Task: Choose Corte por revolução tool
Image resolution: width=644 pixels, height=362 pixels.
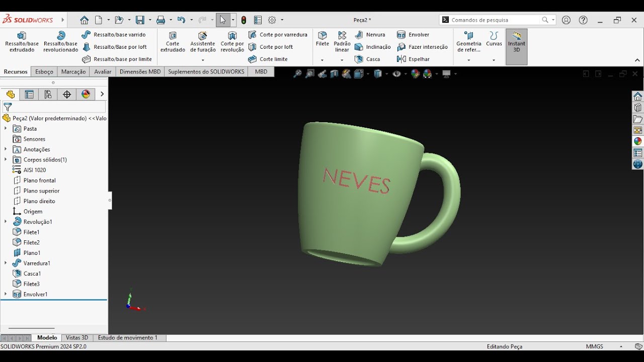Action: pyautogui.click(x=232, y=42)
